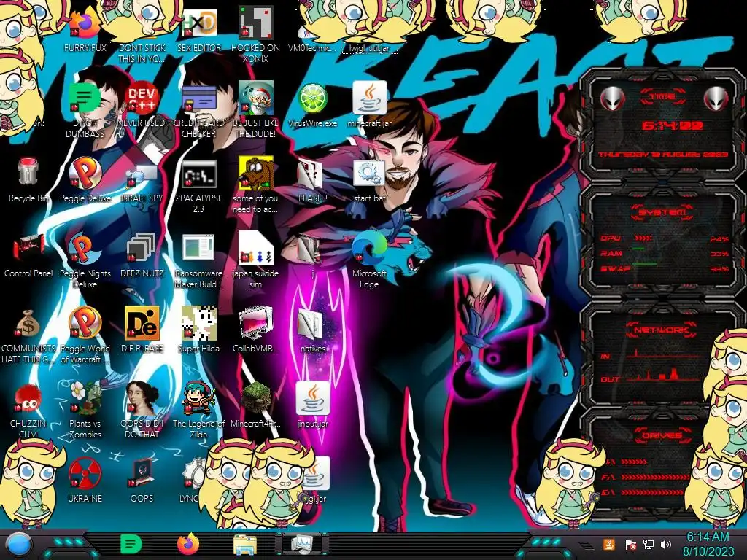The height and width of the screenshot is (560, 747).
Task: Click the NETWORK widget header
Action: [x=662, y=330]
